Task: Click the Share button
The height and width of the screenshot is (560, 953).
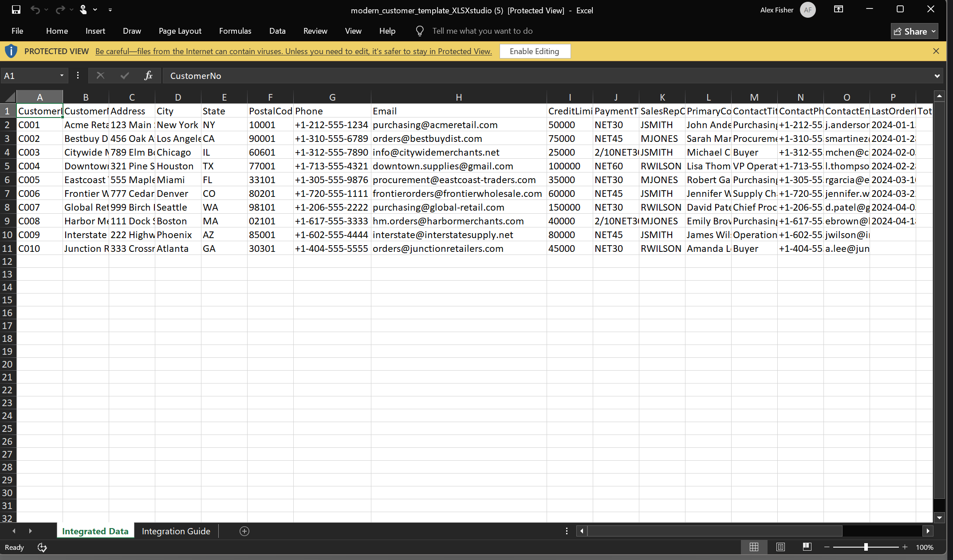Action: coord(914,31)
